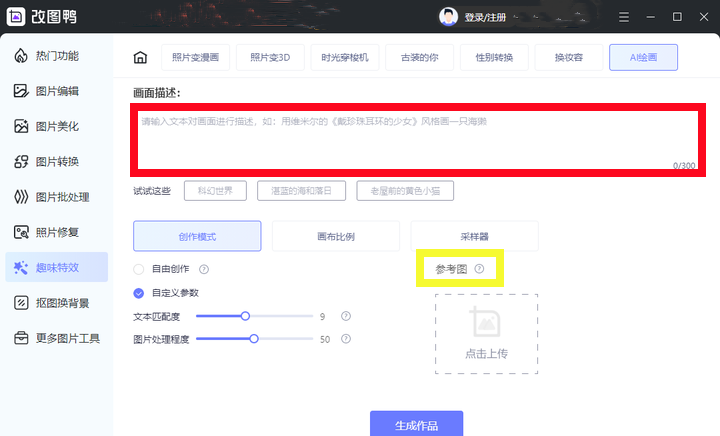This screenshot has width=720, height=436.
Task: Open help icon next to 参考图
Action: click(x=479, y=268)
